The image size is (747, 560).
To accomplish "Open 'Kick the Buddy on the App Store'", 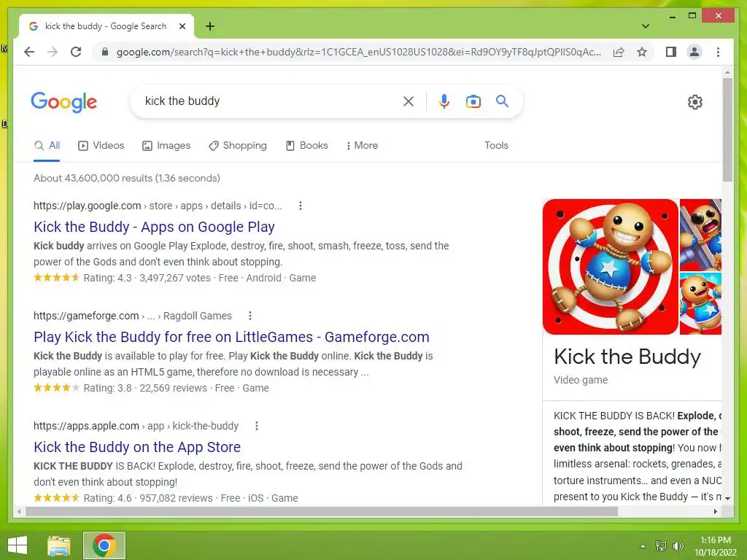I will pyautogui.click(x=137, y=447).
